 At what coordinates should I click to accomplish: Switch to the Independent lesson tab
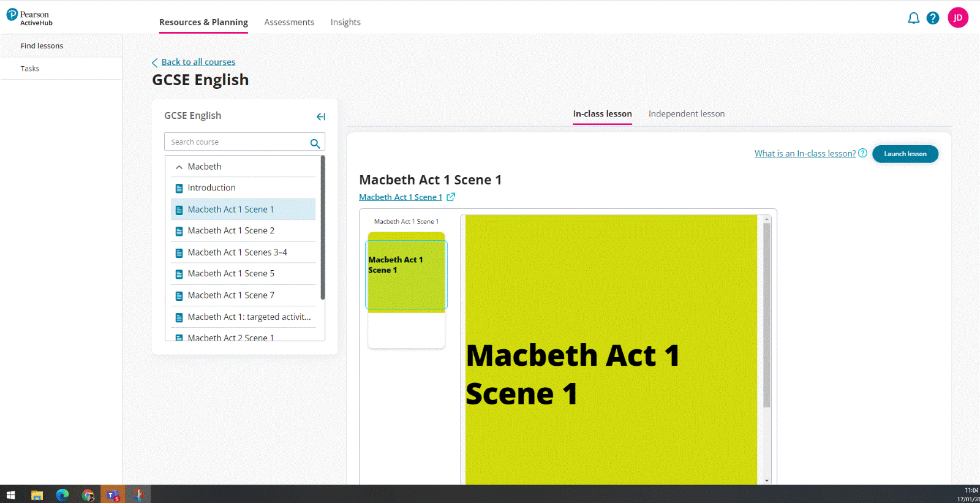coord(686,114)
